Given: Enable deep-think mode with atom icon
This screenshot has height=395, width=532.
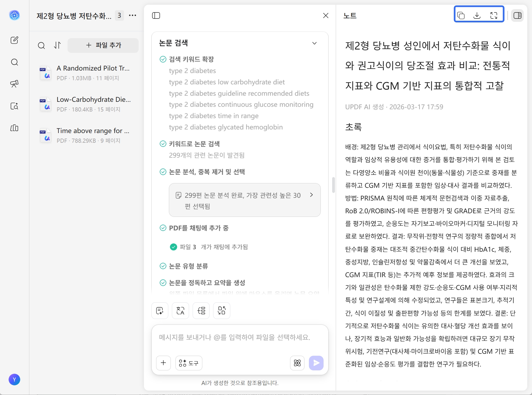Looking at the screenshot, I should pyautogui.click(x=297, y=363).
